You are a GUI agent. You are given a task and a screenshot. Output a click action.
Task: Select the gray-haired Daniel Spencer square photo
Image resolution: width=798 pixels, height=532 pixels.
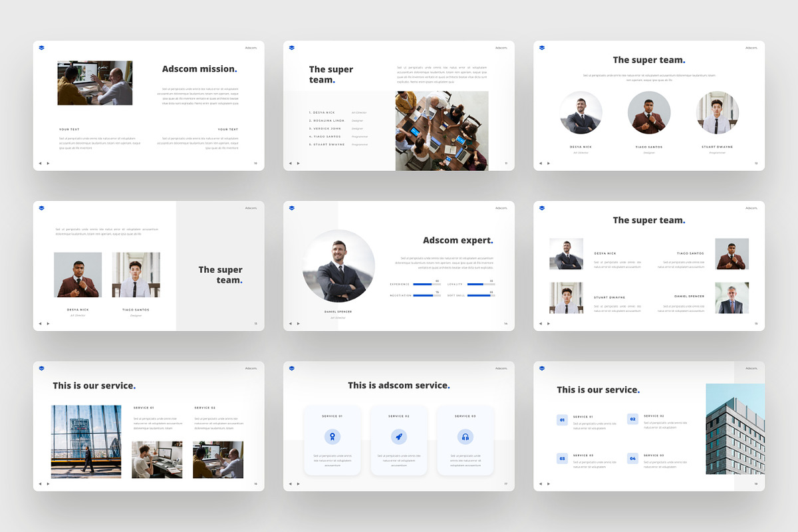point(732,298)
